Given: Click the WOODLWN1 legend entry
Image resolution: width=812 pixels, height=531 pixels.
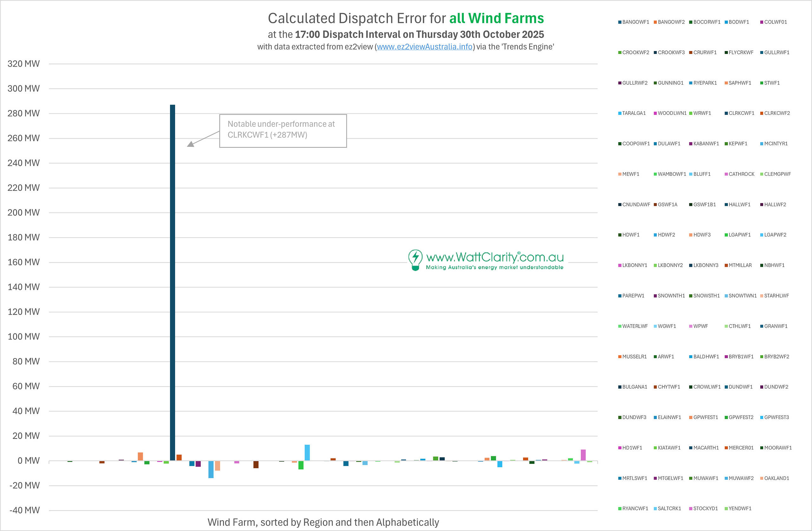Looking at the screenshot, I should [671, 113].
